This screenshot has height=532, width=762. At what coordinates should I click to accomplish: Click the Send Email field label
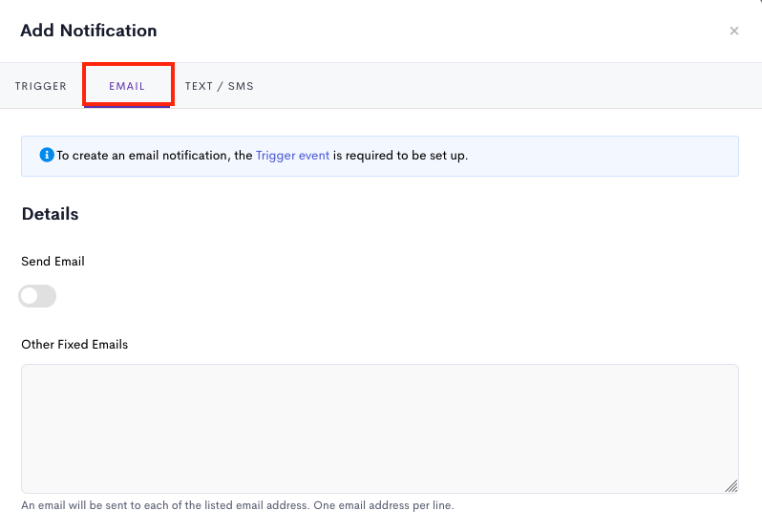53,262
